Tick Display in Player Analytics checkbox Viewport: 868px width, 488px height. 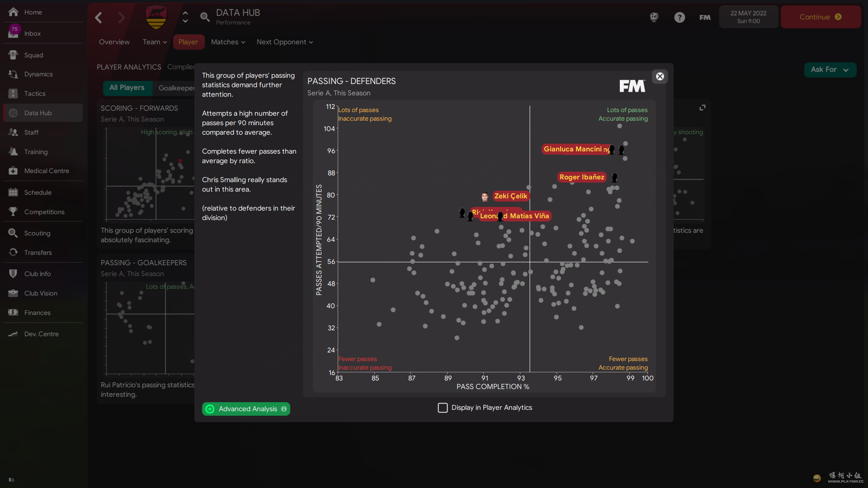click(443, 408)
